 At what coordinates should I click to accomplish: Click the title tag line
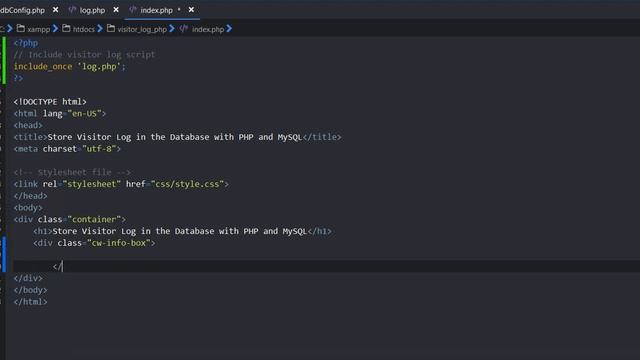point(178,137)
